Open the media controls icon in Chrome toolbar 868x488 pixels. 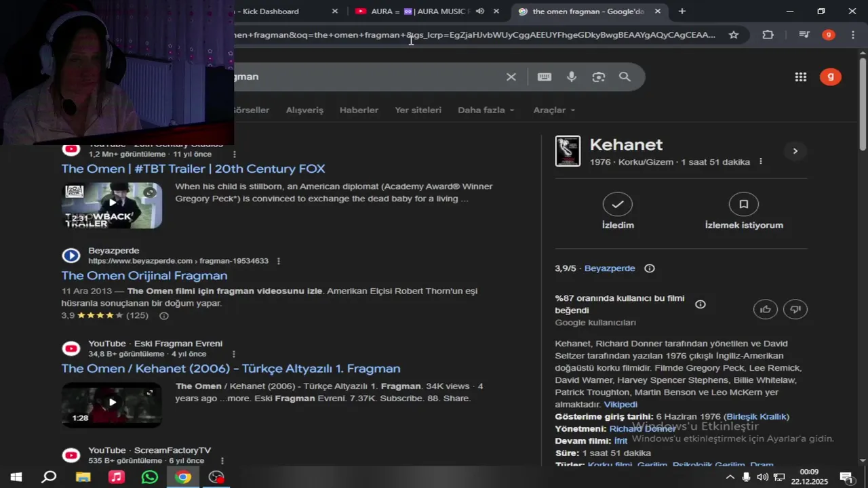pos(804,35)
